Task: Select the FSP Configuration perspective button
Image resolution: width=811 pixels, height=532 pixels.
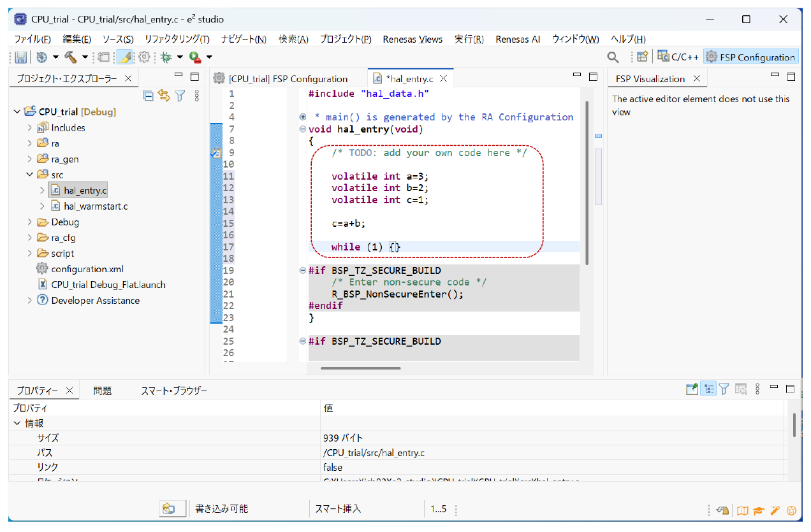Action: (750, 57)
